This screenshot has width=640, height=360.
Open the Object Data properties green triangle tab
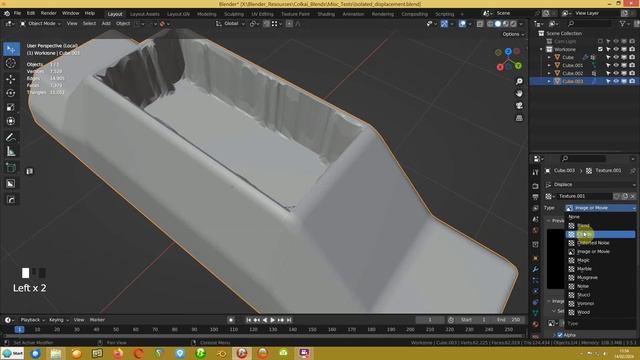point(536,313)
